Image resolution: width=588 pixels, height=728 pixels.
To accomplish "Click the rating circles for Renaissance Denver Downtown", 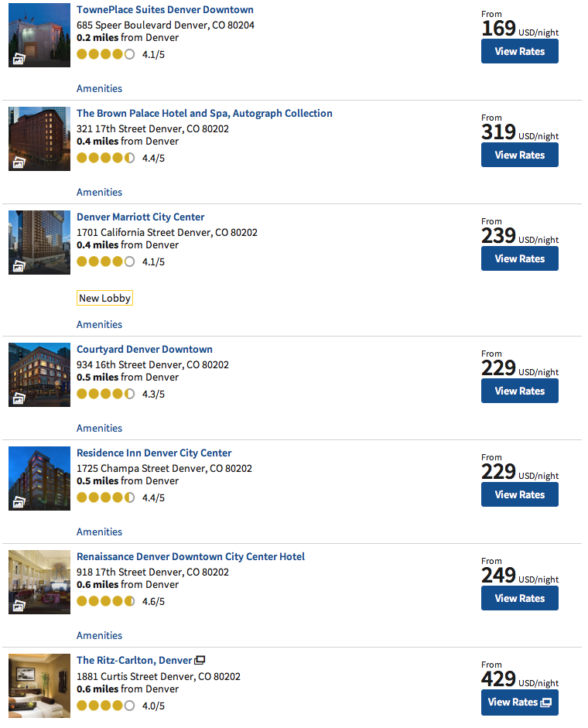I will pos(105,601).
